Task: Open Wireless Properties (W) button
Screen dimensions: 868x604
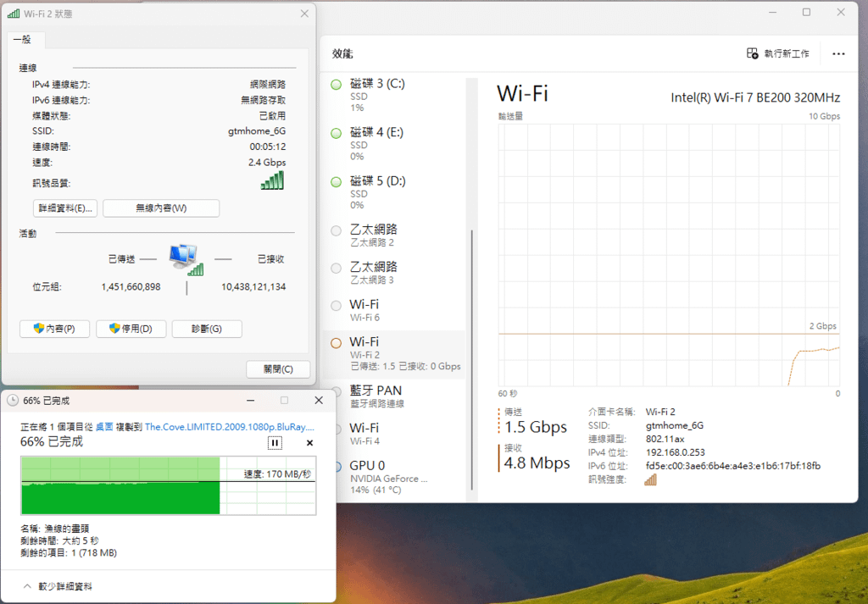Action: point(161,208)
